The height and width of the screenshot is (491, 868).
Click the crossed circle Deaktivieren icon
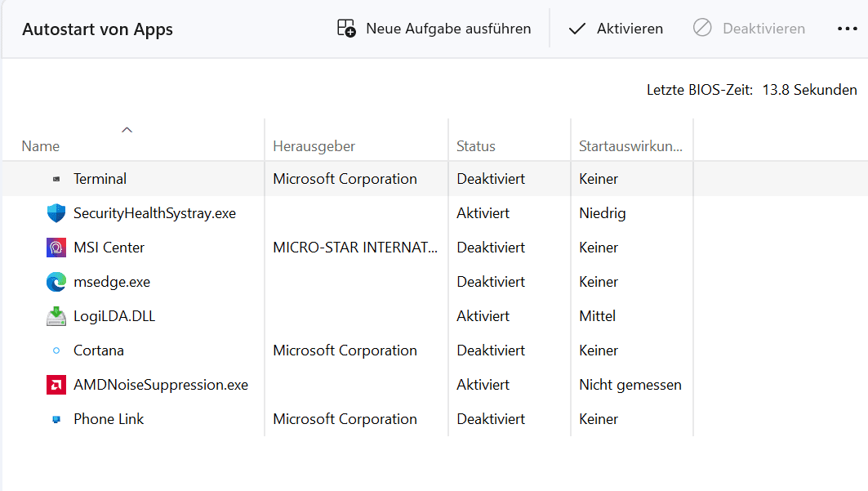coord(702,28)
